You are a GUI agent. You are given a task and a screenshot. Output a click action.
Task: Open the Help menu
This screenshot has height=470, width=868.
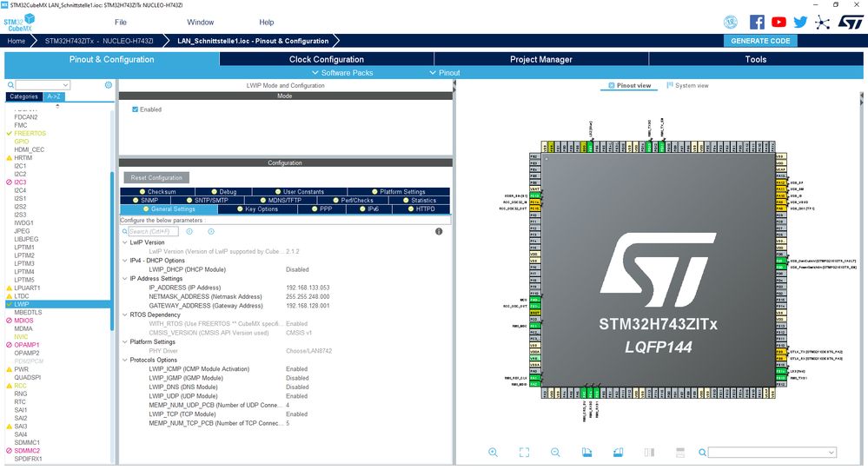pyautogui.click(x=266, y=22)
